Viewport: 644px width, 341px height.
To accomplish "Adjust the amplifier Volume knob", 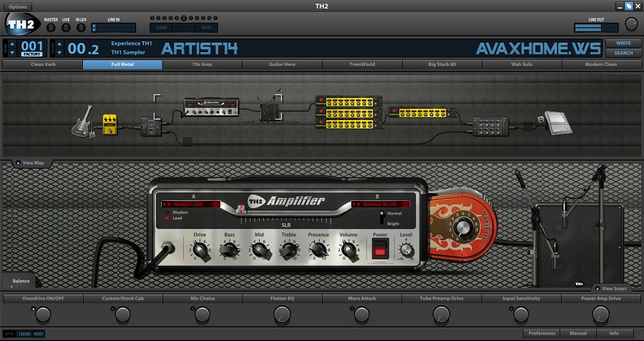I will click(x=348, y=250).
